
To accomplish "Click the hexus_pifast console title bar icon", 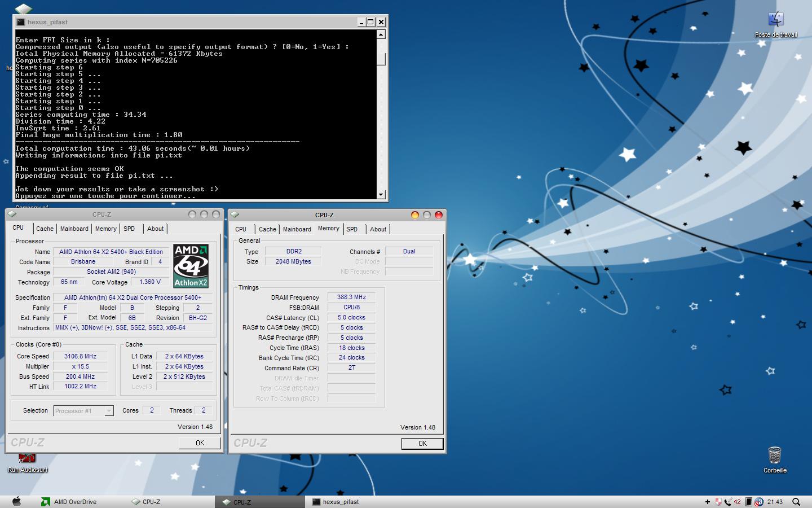I will [21, 22].
